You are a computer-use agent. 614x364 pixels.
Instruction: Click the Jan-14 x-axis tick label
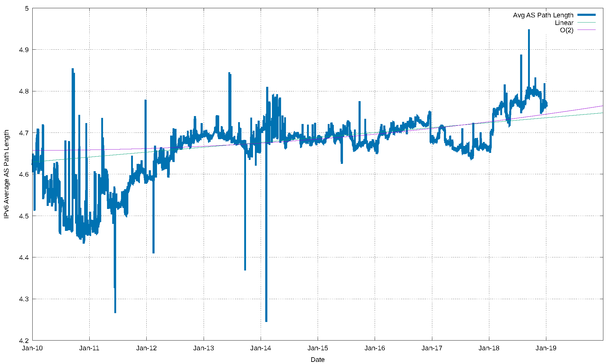261,348
